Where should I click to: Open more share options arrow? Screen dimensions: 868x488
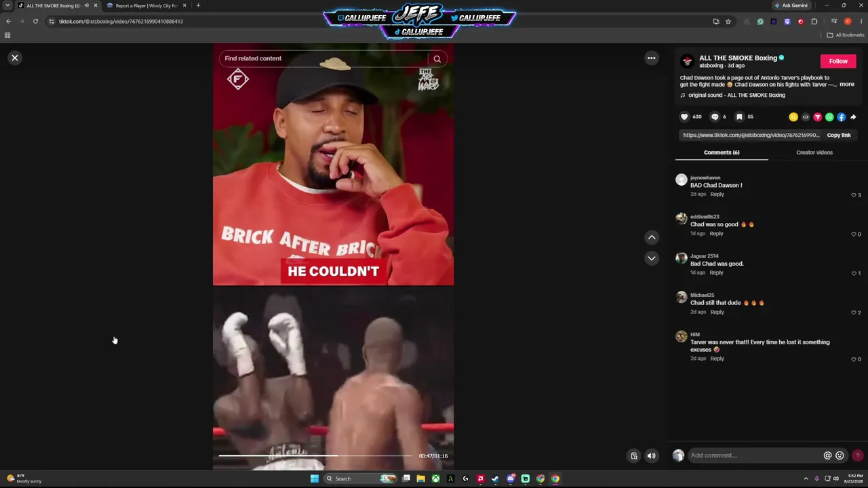click(x=853, y=117)
